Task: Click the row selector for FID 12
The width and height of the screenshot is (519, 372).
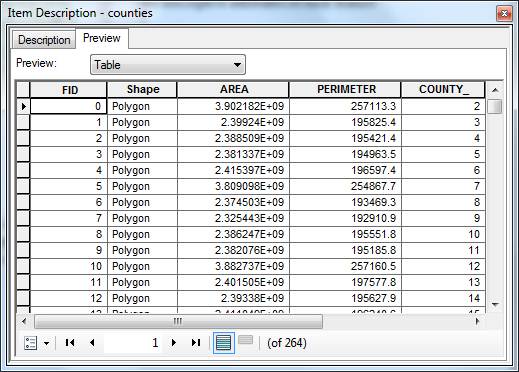Action: tap(23, 298)
